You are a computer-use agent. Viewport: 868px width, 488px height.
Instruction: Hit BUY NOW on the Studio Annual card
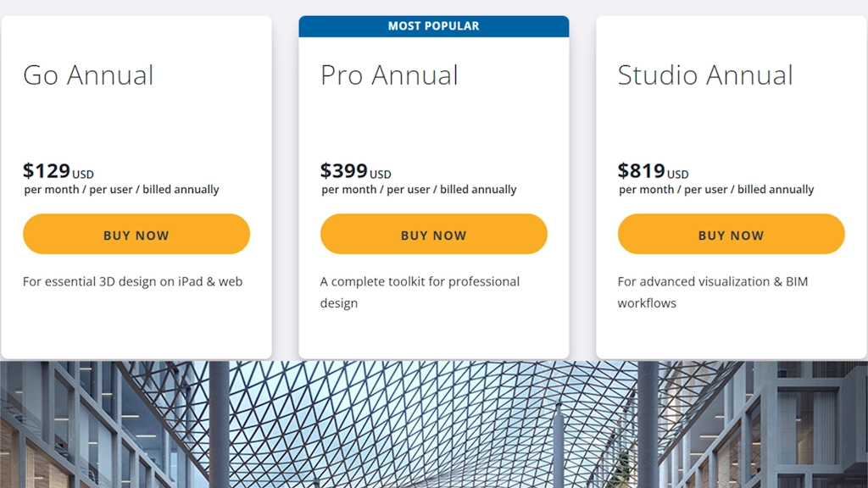click(x=731, y=235)
